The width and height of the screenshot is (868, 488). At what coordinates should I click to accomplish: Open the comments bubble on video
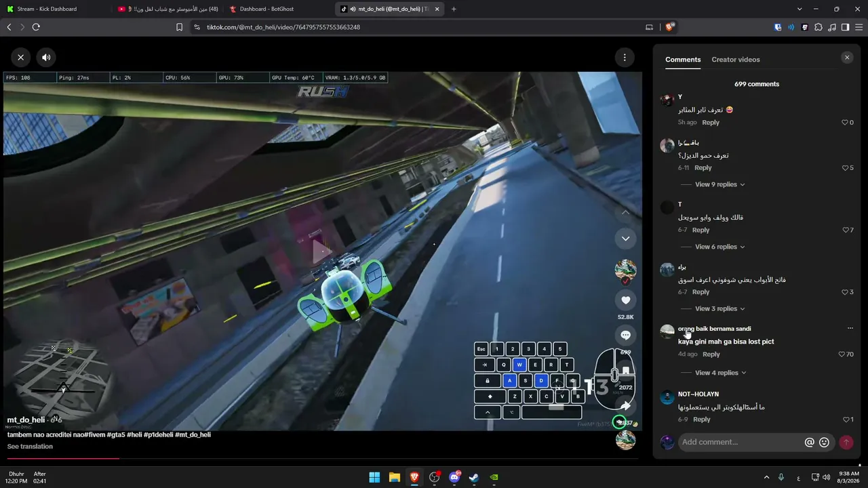point(625,335)
